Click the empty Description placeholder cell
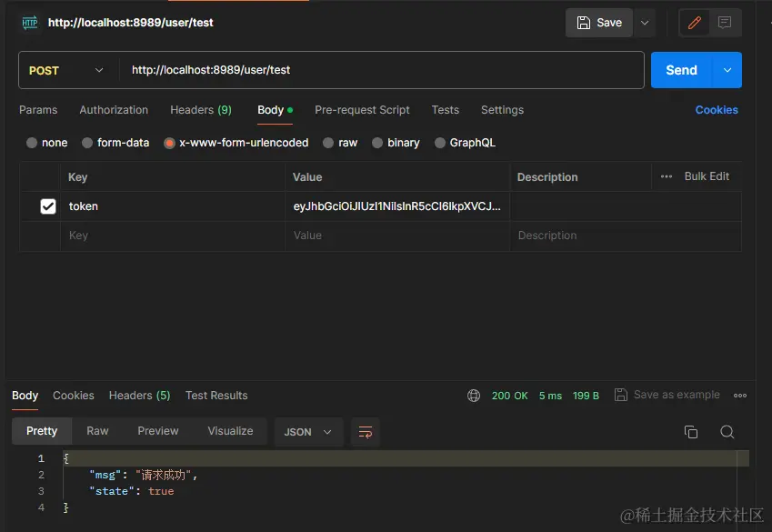This screenshot has width=772, height=532. point(626,236)
